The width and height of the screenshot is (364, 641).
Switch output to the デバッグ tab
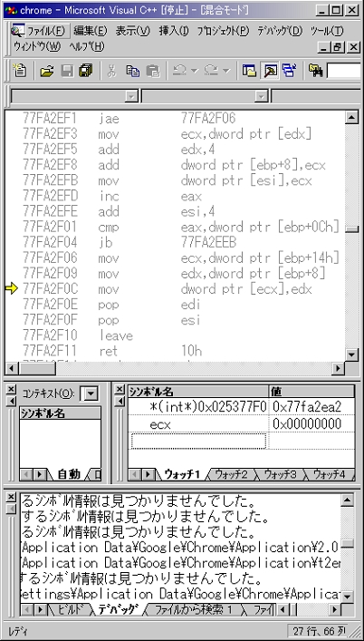(118, 609)
